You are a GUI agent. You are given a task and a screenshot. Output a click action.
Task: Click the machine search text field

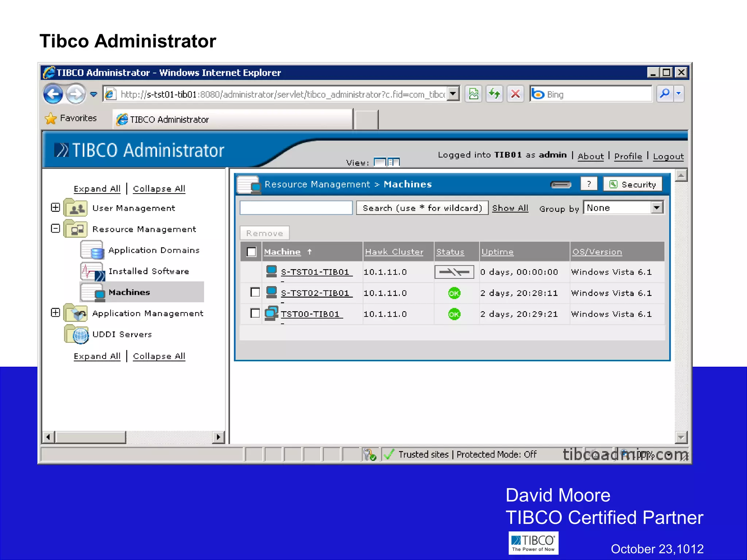click(296, 208)
